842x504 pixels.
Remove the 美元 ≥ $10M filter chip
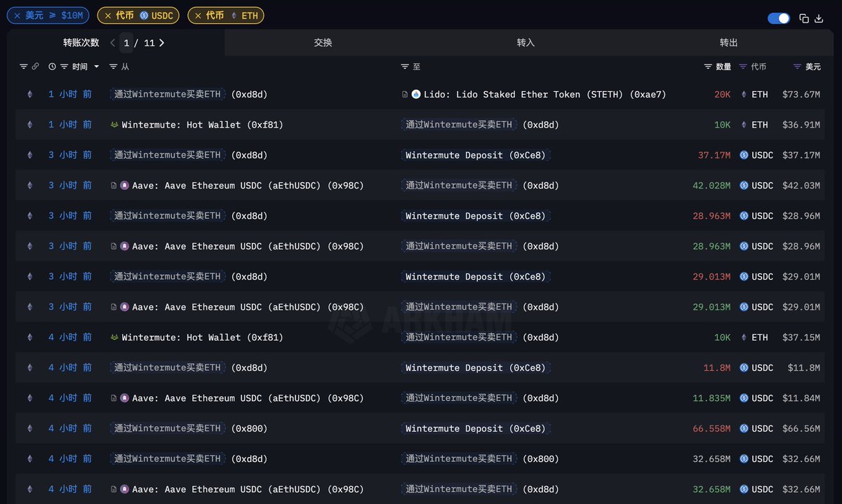point(17,15)
